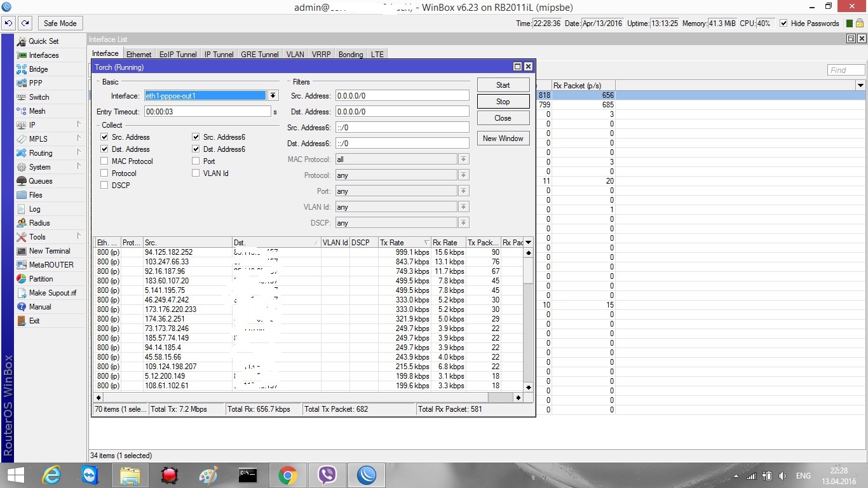This screenshot has height=488, width=868.
Task: Uncheck the Dst. Address collect option
Action: tap(104, 149)
